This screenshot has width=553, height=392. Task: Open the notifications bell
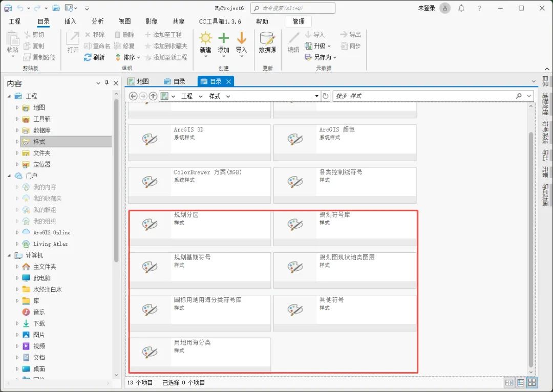(461, 8)
